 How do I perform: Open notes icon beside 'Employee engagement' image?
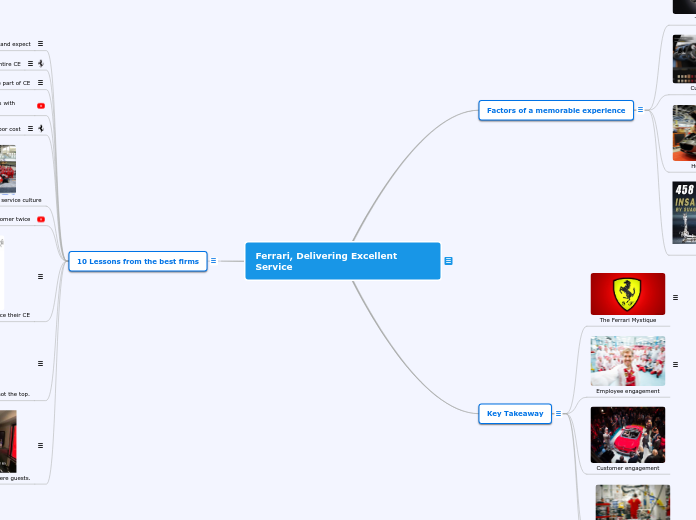tap(675, 365)
